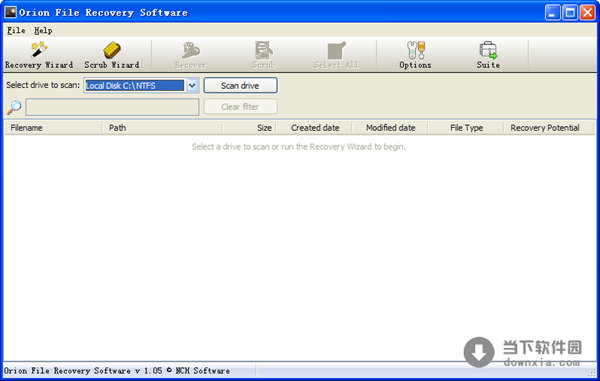Launch the Recovery Wizard tool
This screenshot has width=600, height=381.
(39, 55)
